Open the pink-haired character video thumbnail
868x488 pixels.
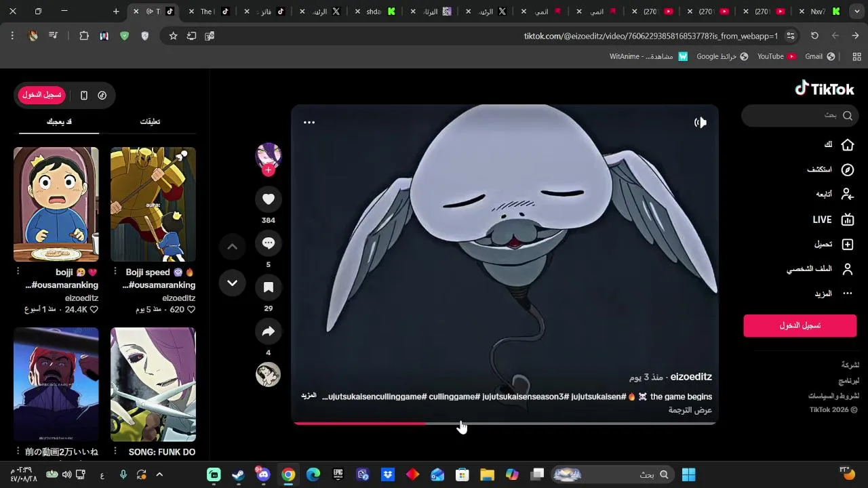tap(153, 384)
